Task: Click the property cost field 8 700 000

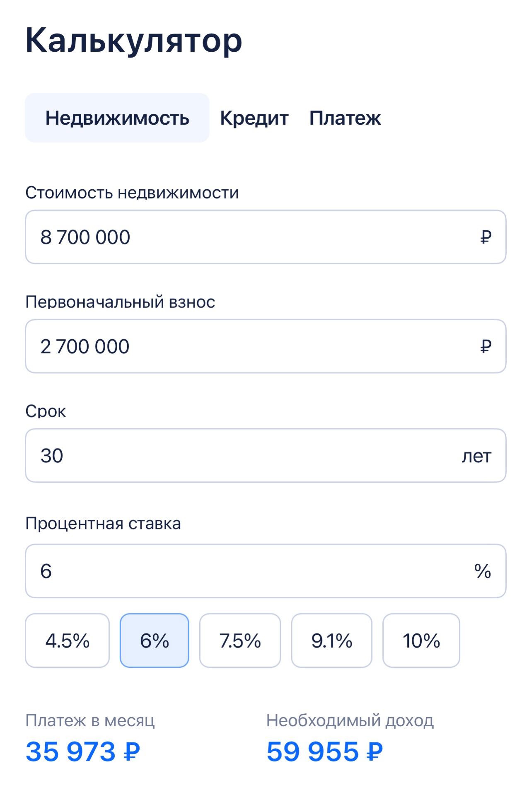Action: (x=249, y=237)
